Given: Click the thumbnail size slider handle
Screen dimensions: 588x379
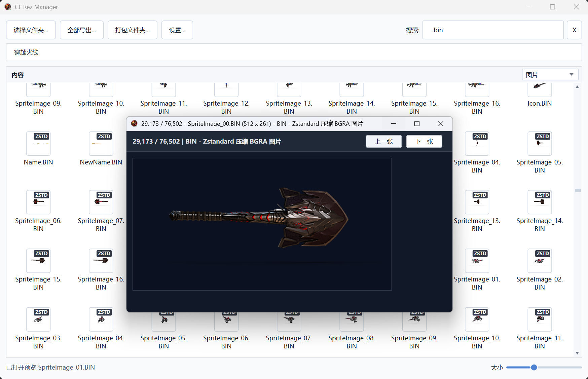Looking at the screenshot, I should [x=534, y=367].
